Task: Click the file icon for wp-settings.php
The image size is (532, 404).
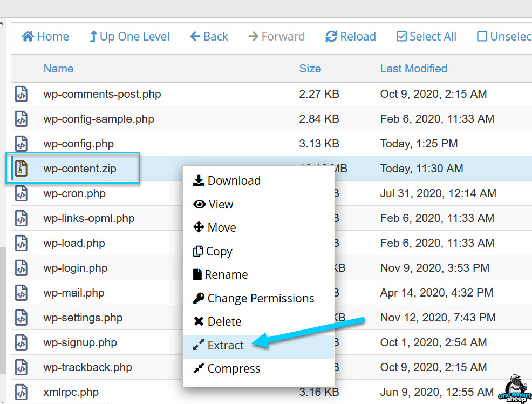Action: (x=21, y=318)
